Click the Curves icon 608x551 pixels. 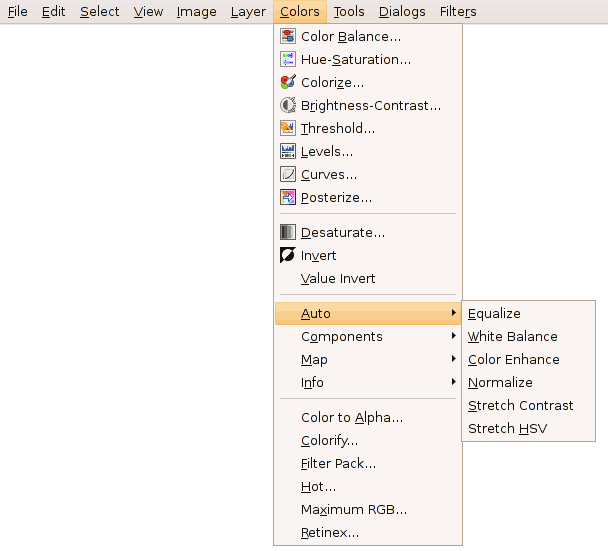[x=288, y=174]
